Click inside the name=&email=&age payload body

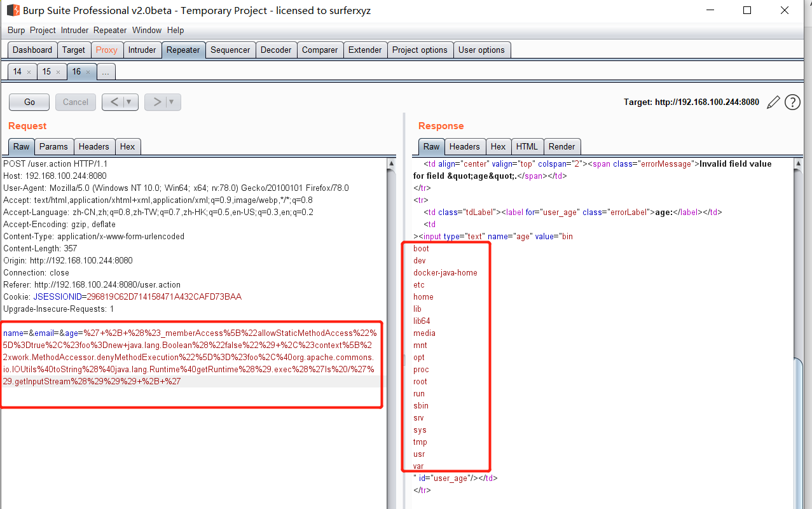point(191,357)
